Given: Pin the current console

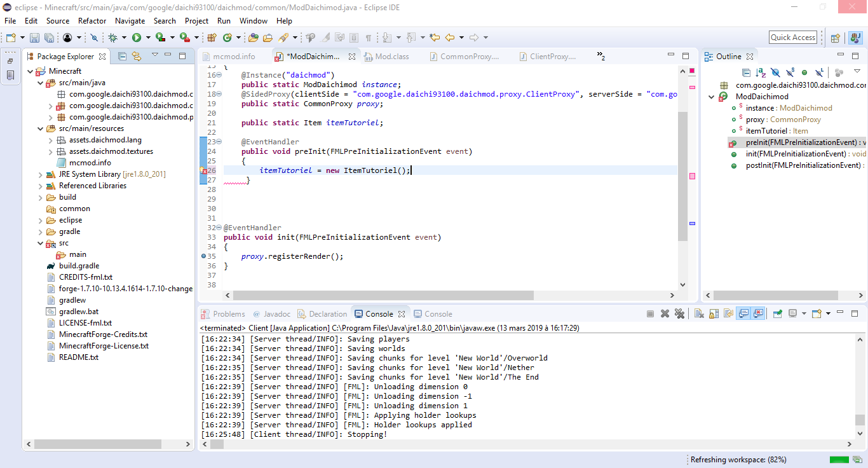Looking at the screenshot, I should pyautogui.click(x=777, y=313).
